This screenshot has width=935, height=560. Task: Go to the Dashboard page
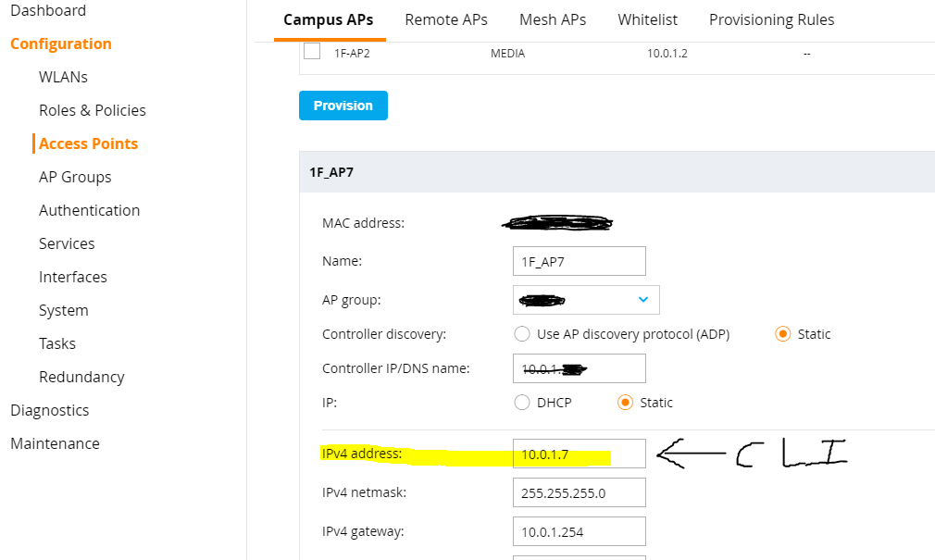click(x=48, y=11)
